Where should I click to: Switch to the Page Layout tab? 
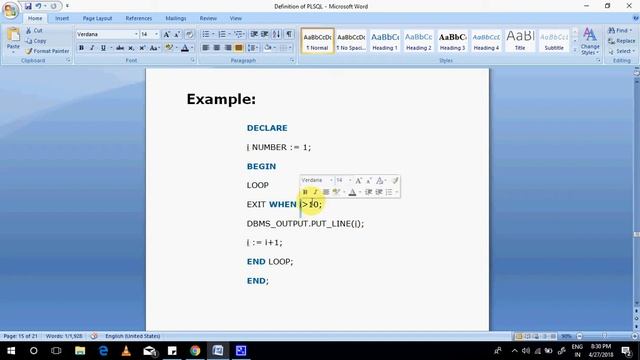97,18
